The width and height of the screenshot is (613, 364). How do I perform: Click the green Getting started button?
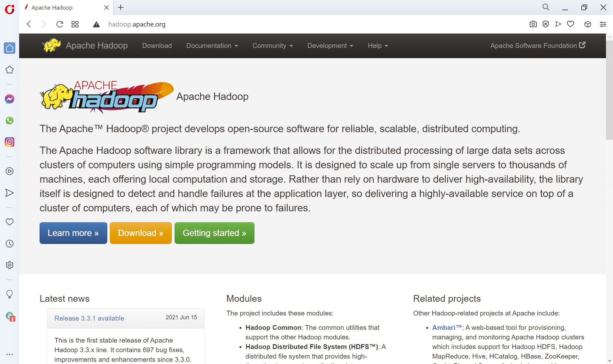215,233
